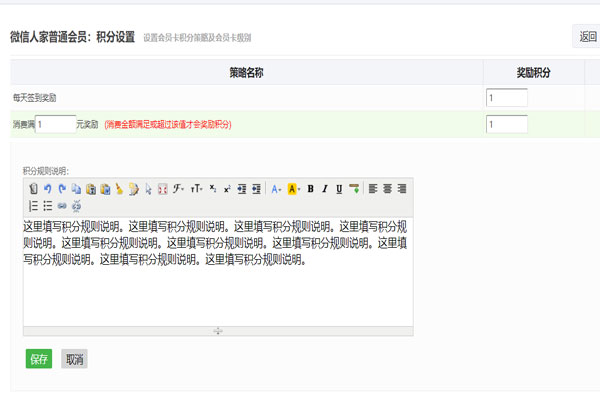Click the 取消 button
Viewport: 600px width, 400px height.
74,359
